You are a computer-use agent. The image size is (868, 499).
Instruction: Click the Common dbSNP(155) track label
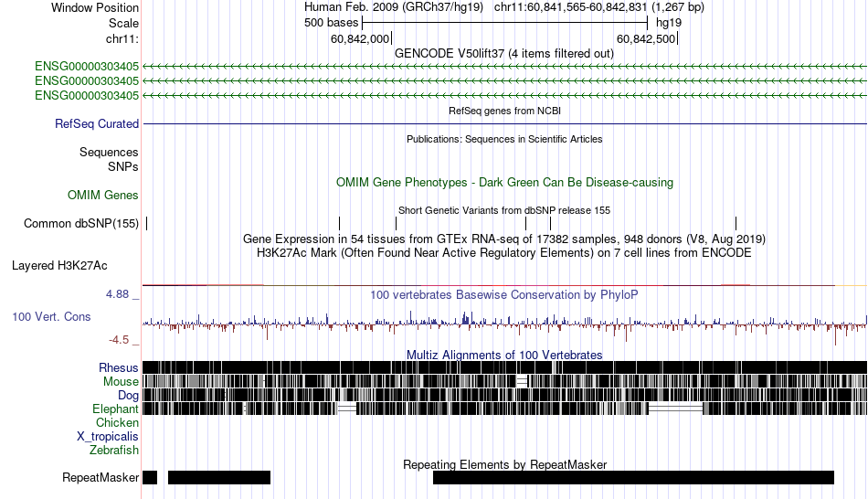pyautogui.click(x=81, y=223)
